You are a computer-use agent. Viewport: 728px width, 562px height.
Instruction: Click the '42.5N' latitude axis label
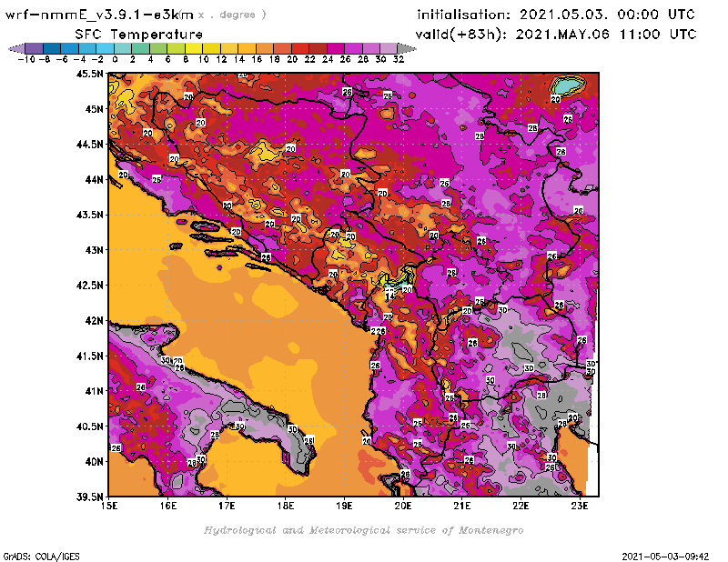pyautogui.click(x=89, y=286)
